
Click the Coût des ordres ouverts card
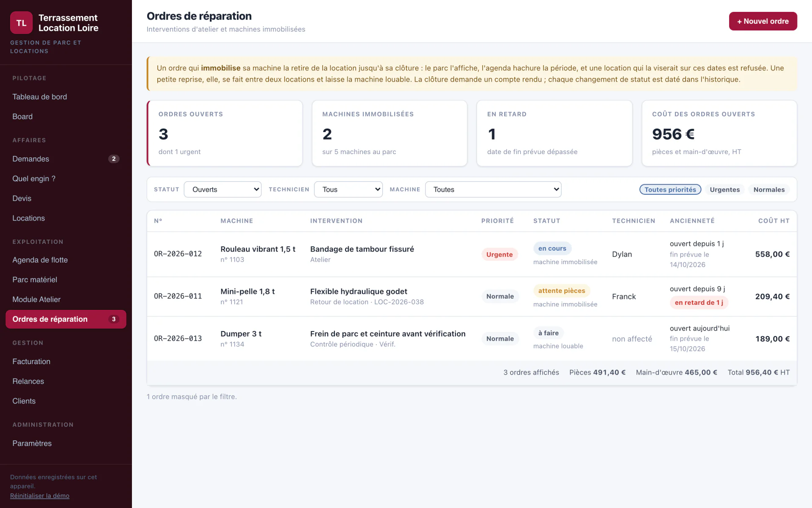tap(719, 133)
